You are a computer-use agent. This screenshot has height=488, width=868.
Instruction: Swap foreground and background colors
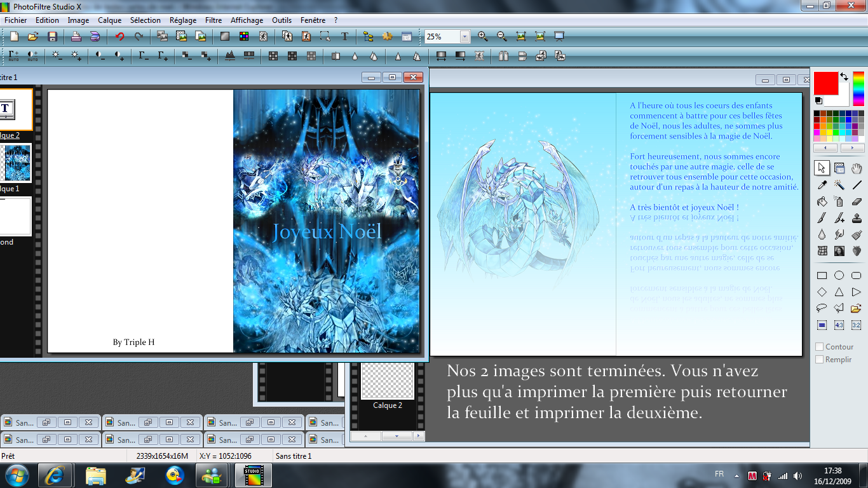(x=844, y=76)
